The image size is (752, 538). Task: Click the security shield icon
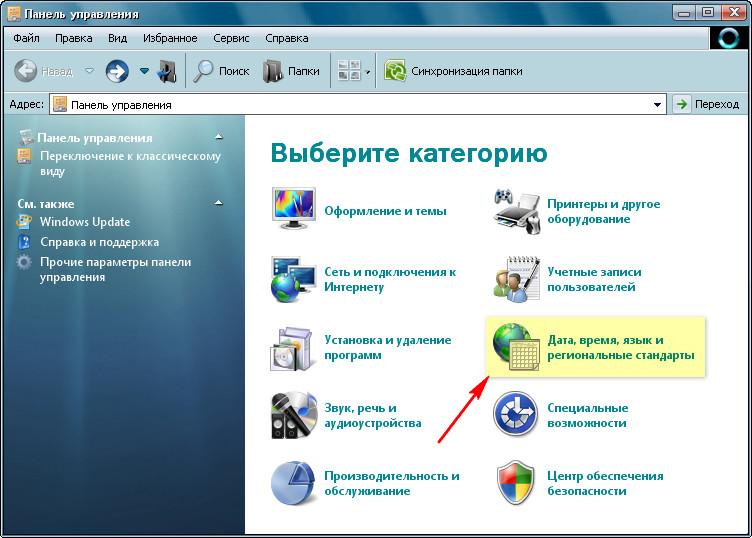tap(516, 483)
